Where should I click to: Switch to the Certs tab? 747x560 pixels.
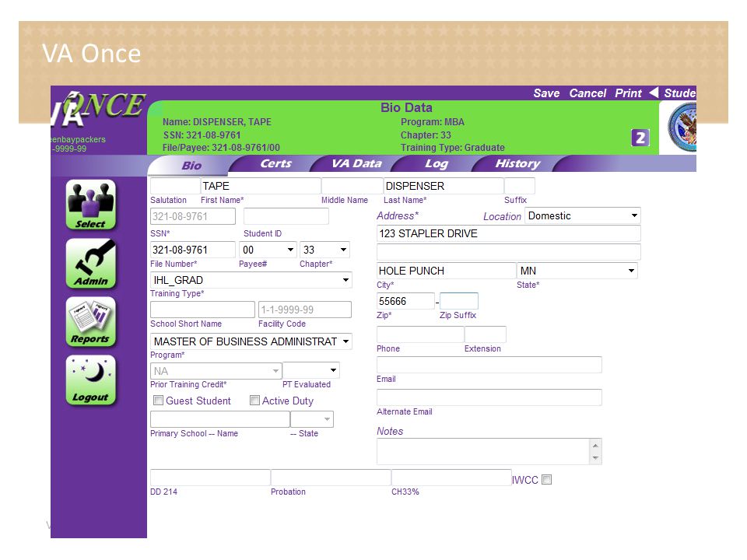275,163
